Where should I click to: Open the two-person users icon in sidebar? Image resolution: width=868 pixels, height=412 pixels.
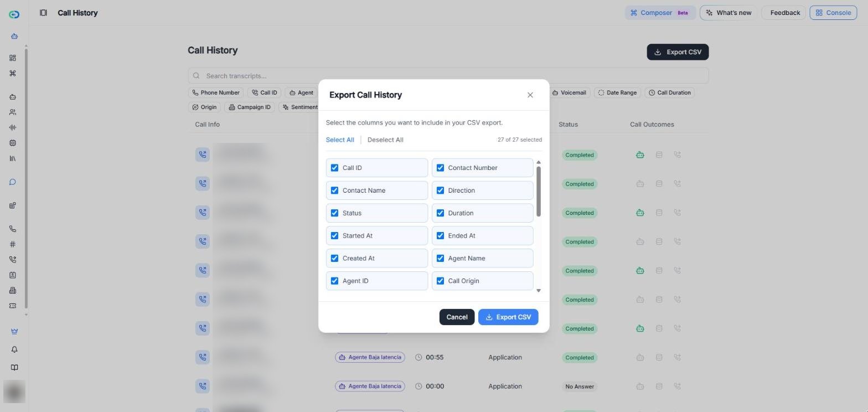pos(13,112)
